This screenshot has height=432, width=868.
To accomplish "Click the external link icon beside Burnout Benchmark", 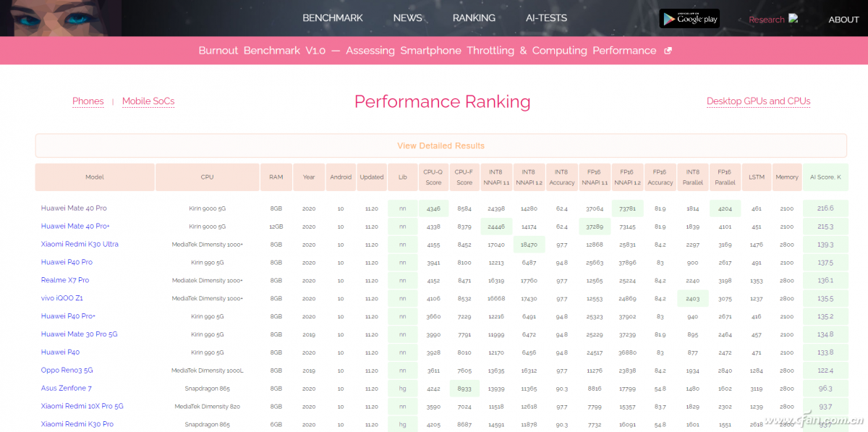I will point(668,51).
